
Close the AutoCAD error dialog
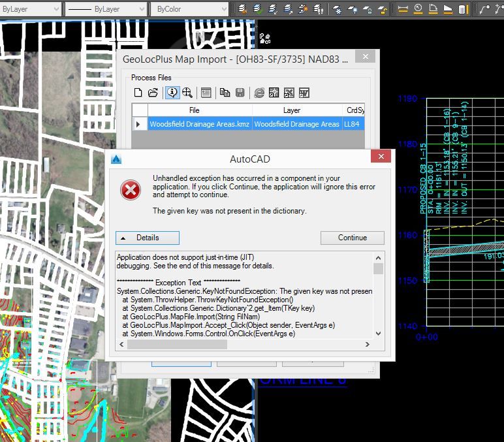coord(381,156)
